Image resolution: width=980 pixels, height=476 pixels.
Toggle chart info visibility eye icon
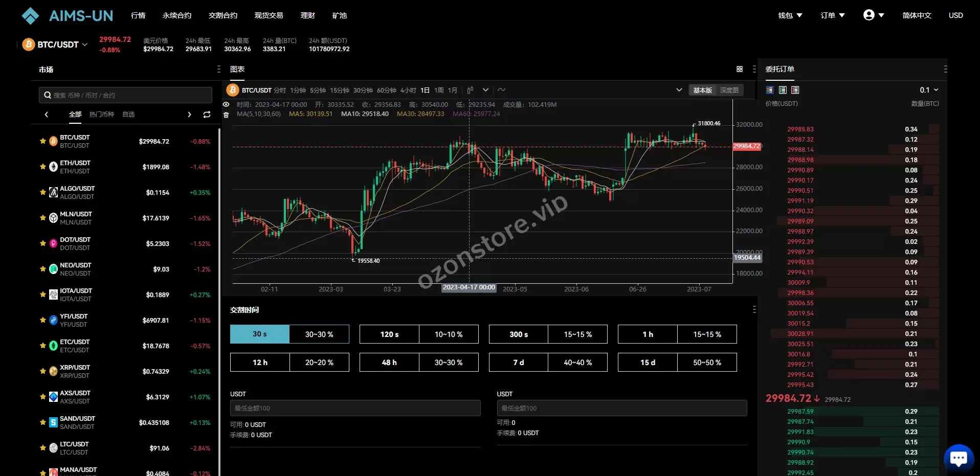pyautogui.click(x=226, y=104)
